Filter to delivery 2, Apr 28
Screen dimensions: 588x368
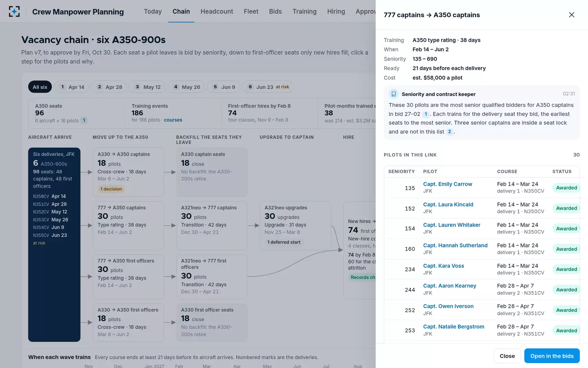tap(109, 87)
